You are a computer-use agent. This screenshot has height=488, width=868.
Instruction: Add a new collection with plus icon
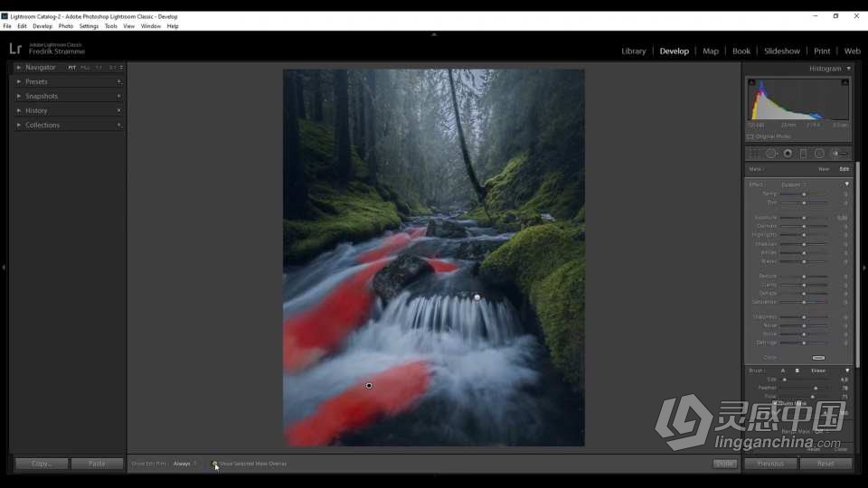coord(119,125)
